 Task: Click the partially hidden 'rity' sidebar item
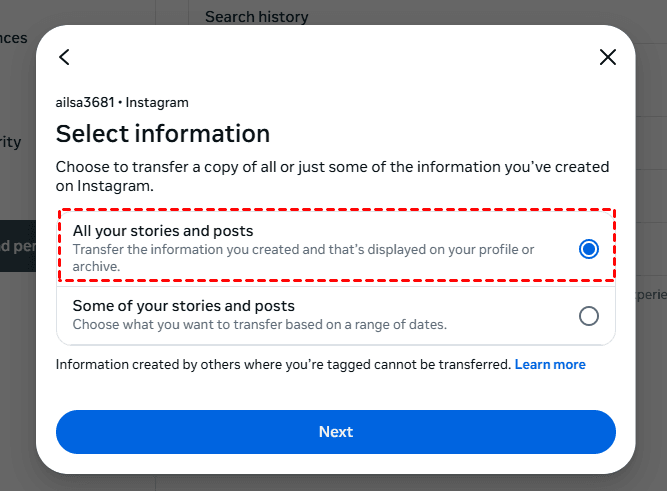(x=11, y=142)
